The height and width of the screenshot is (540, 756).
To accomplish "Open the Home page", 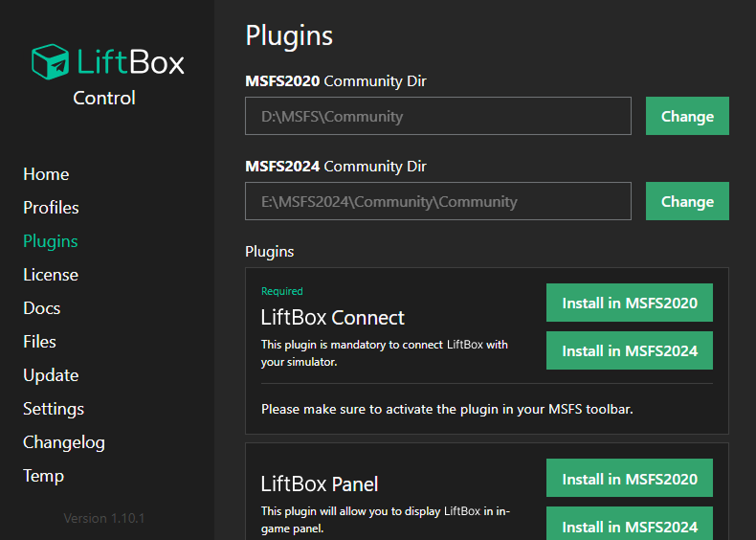I will pyautogui.click(x=46, y=174).
